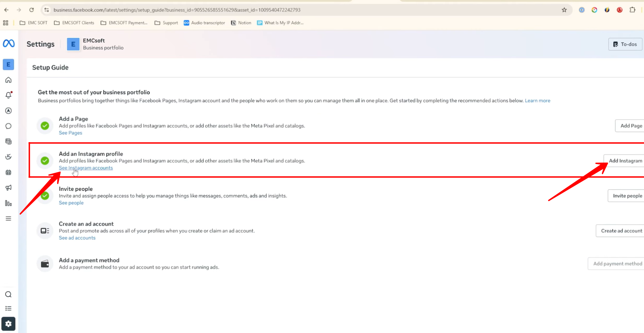Click the Meta logo in sidebar
This screenshot has width=644, height=333.
pyautogui.click(x=9, y=43)
